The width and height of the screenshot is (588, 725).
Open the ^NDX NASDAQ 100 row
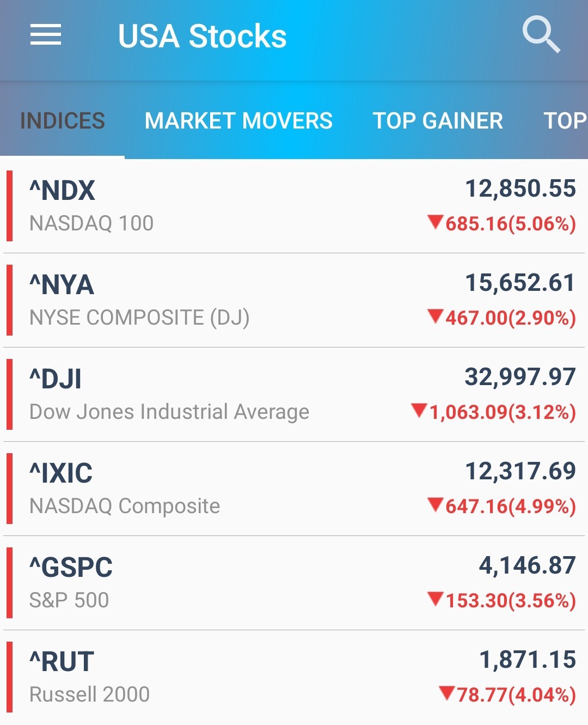(x=294, y=206)
